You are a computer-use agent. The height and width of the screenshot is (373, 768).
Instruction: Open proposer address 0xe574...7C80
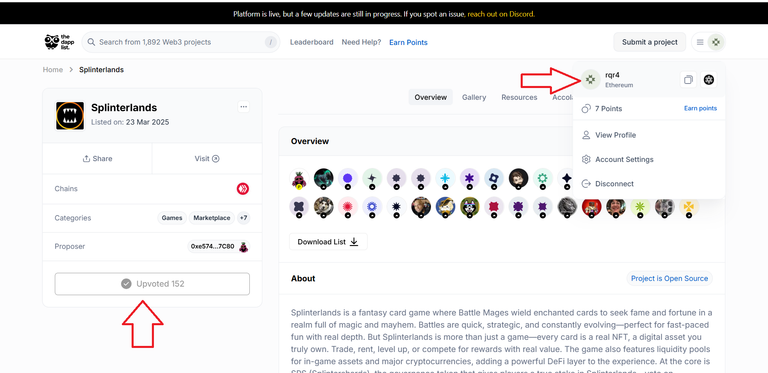(218, 246)
